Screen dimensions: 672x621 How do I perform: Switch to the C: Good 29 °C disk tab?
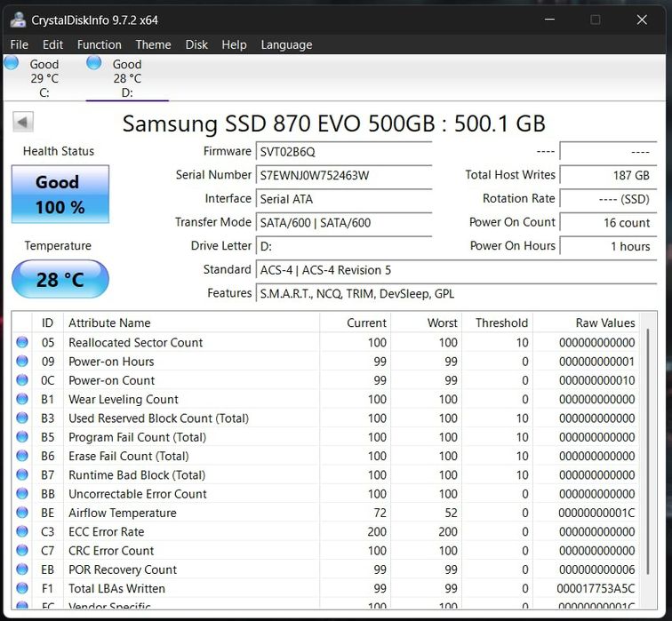click(44, 78)
